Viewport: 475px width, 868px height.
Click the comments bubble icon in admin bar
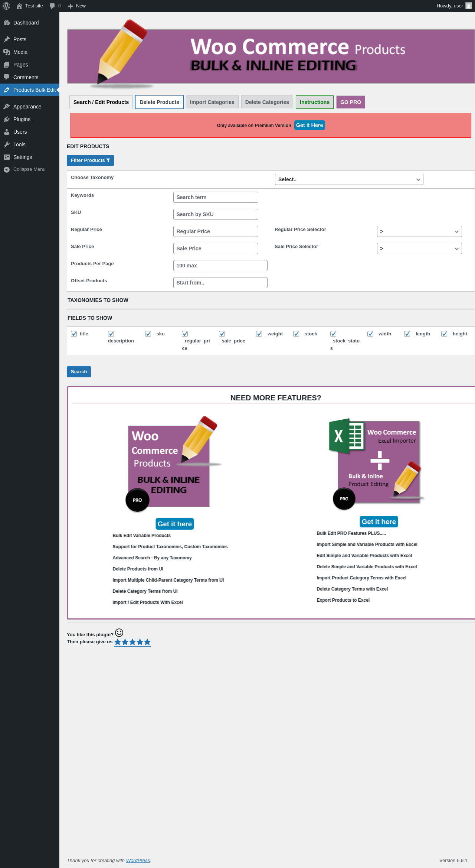pos(52,6)
